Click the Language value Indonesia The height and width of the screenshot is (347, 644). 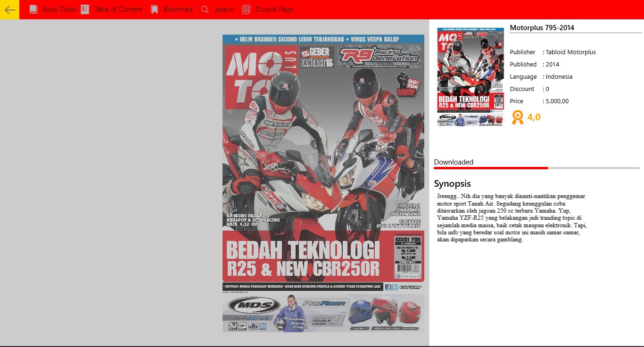559,77
